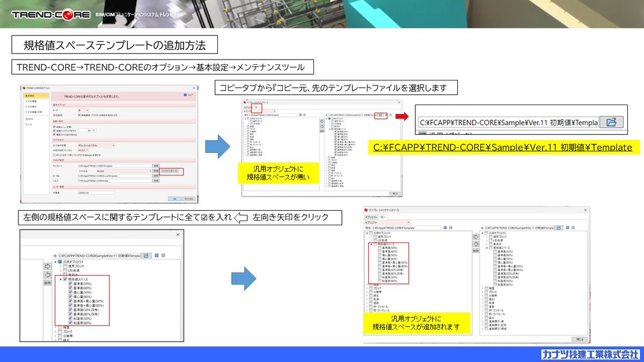Close the cropped tree window with its X

[x=178, y=234]
